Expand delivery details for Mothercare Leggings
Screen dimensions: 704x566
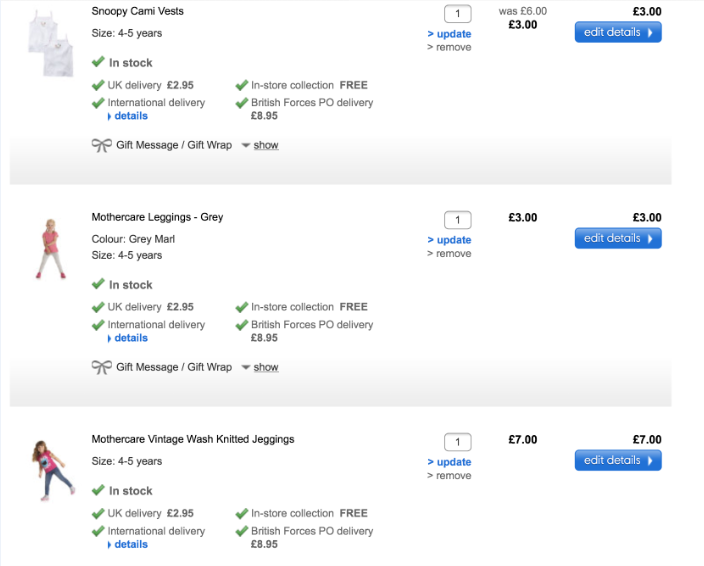(x=130, y=338)
